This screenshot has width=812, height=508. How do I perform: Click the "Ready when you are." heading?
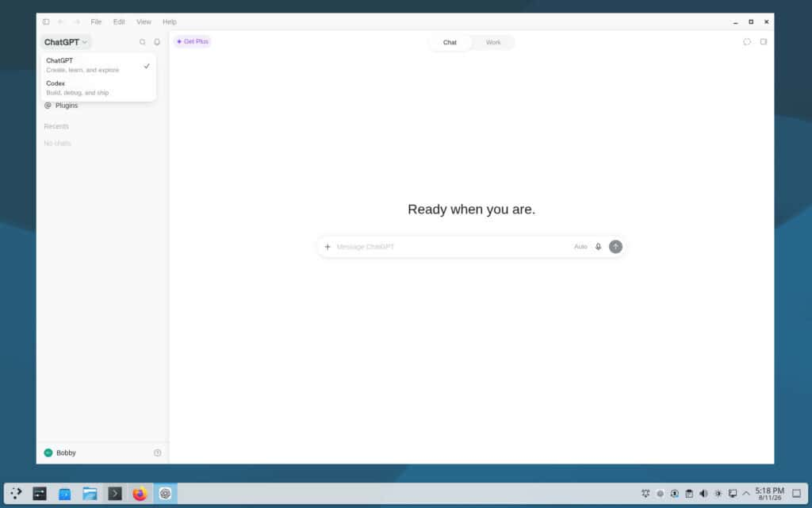[471, 210]
